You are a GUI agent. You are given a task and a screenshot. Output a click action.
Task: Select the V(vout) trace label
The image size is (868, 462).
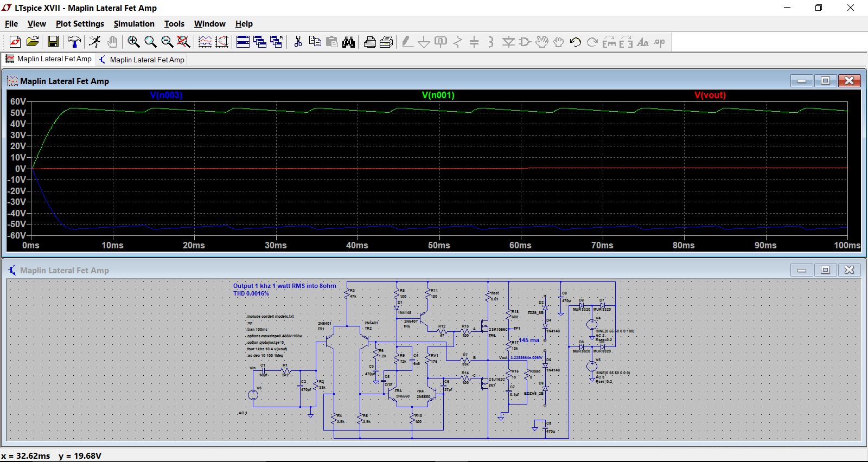point(710,95)
